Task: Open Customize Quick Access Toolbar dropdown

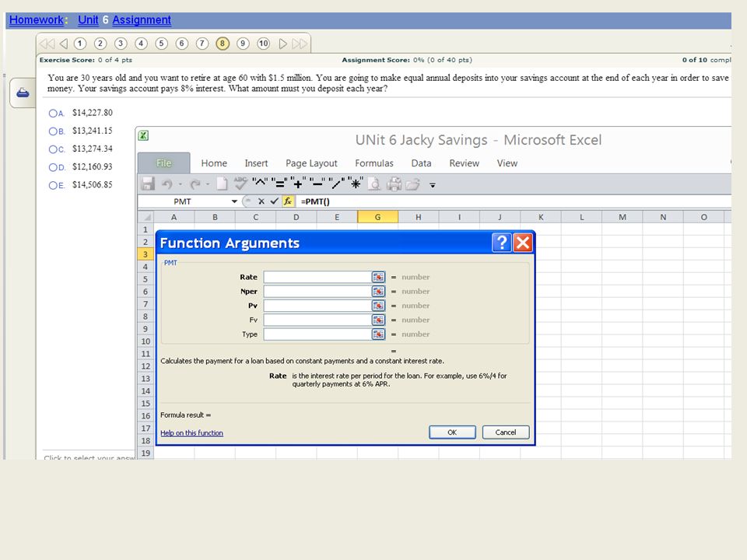Action: 433,185
